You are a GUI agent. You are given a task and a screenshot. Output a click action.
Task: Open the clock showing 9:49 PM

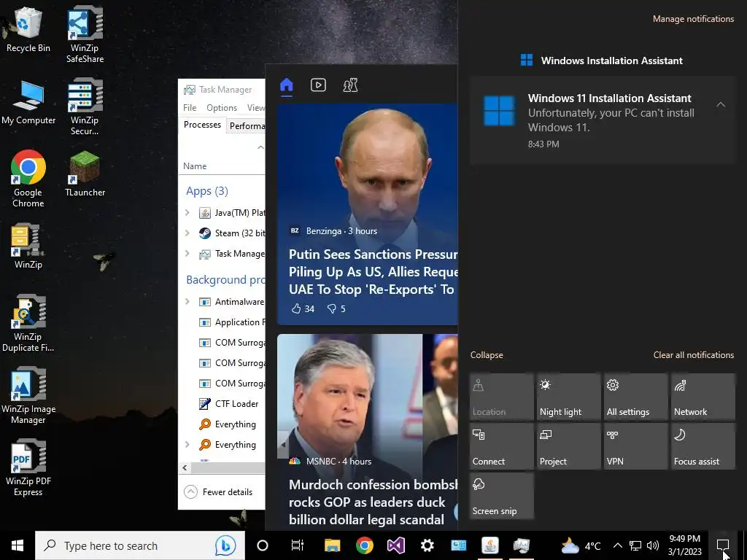(x=684, y=545)
